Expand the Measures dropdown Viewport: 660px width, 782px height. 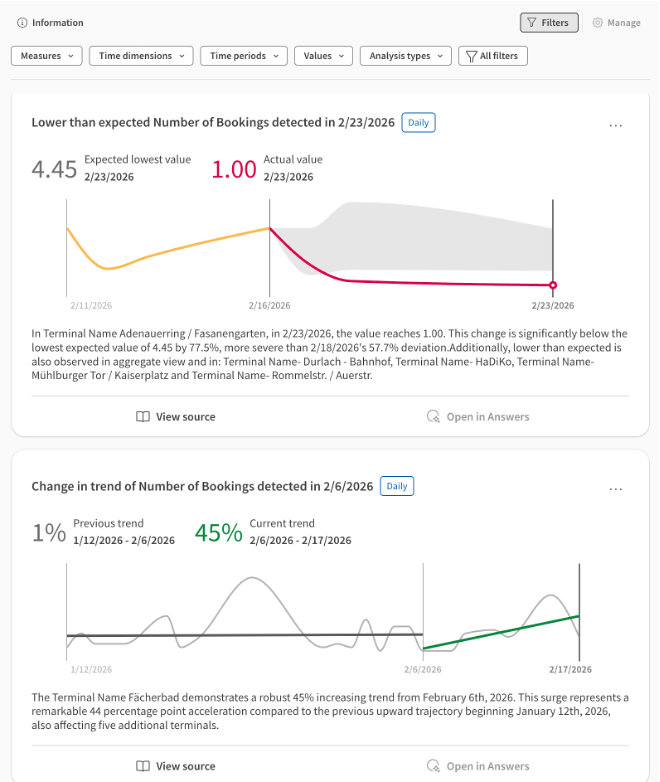point(46,56)
